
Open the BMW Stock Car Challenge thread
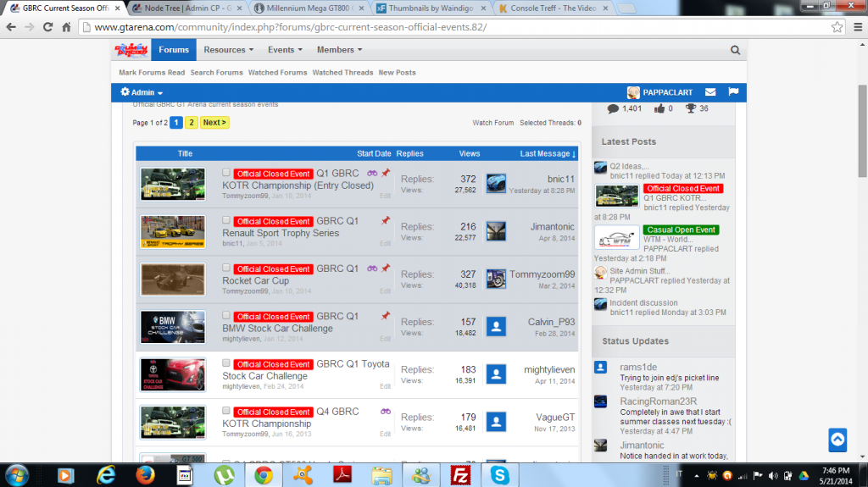click(x=277, y=328)
